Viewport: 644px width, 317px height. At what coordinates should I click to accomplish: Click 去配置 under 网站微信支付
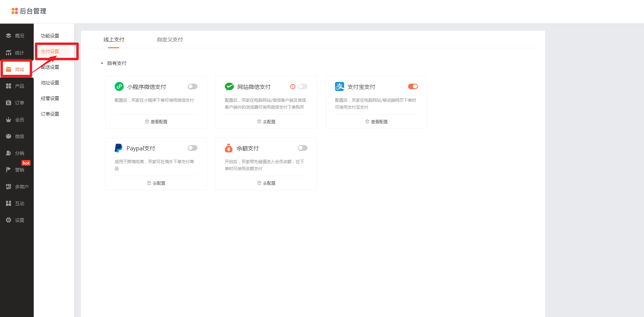[269, 122]
